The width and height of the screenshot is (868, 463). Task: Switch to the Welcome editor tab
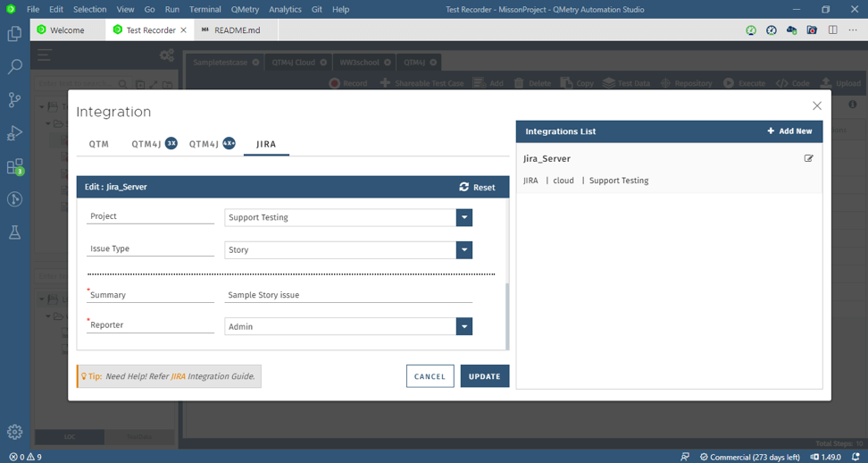68,29
